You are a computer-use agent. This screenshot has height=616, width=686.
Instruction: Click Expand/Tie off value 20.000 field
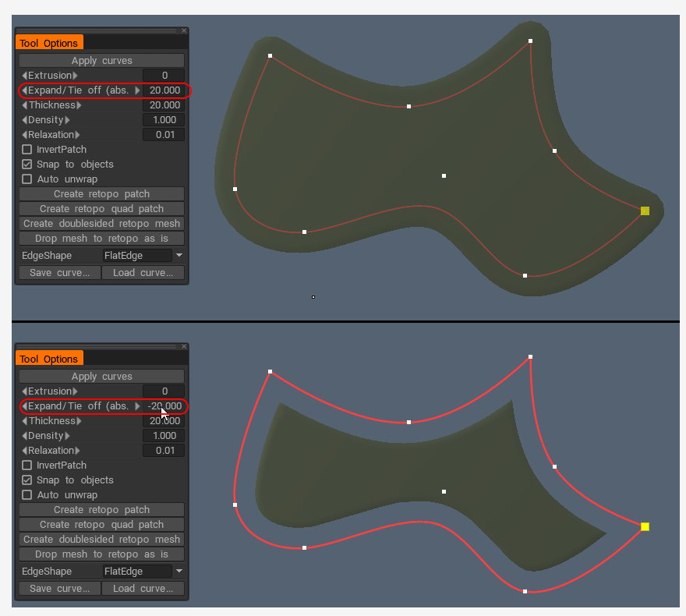click(x=164, y=90)
